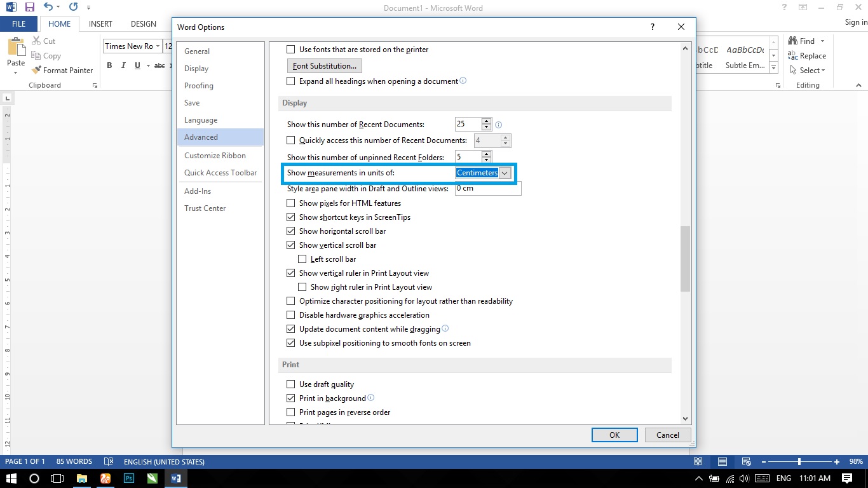Switch to INSERT ribbon tab
Screen dimensions: 868x488
point(100,24)
